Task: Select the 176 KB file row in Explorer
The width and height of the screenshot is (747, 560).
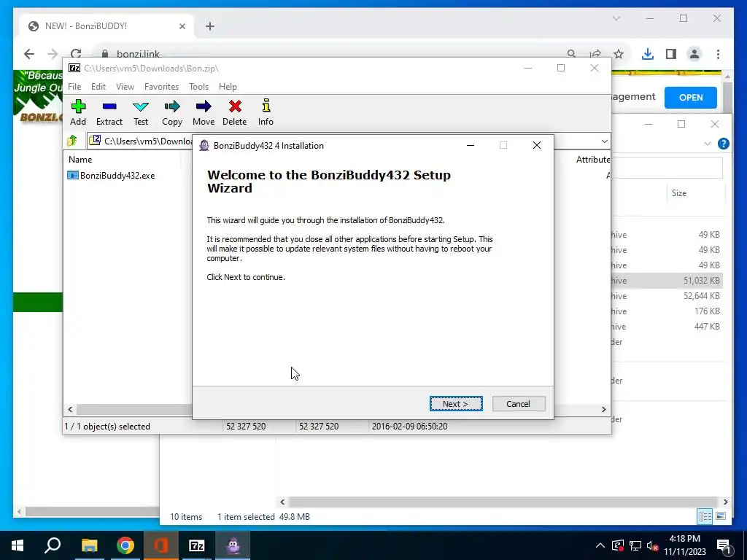Action: pos(667,311)
